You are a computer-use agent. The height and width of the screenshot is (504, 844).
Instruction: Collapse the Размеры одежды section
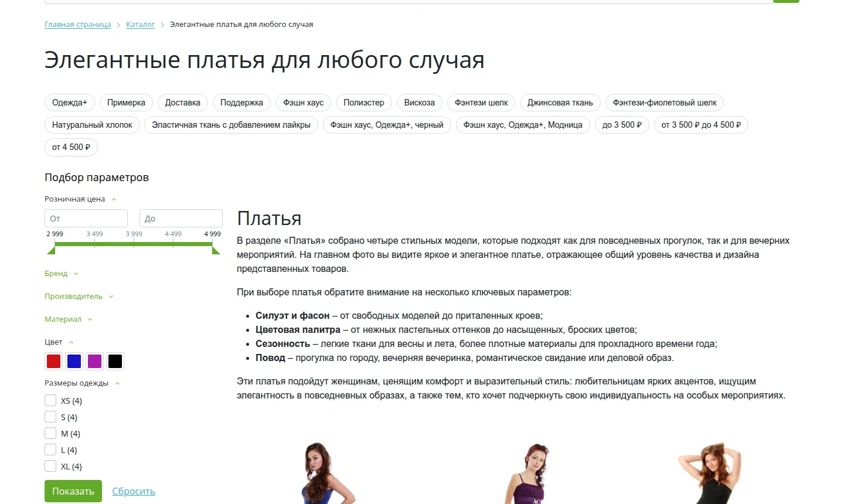point(82,383)
